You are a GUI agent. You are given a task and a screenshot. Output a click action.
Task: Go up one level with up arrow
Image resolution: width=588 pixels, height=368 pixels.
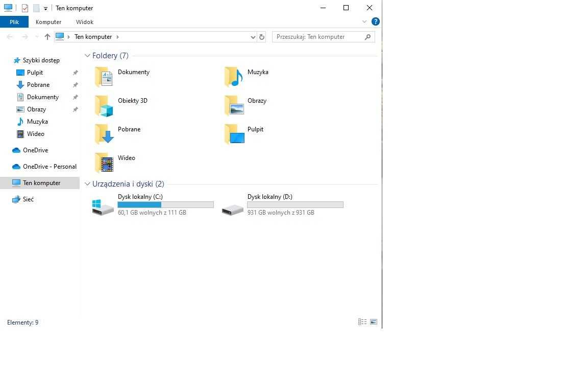tap(47, 37)
